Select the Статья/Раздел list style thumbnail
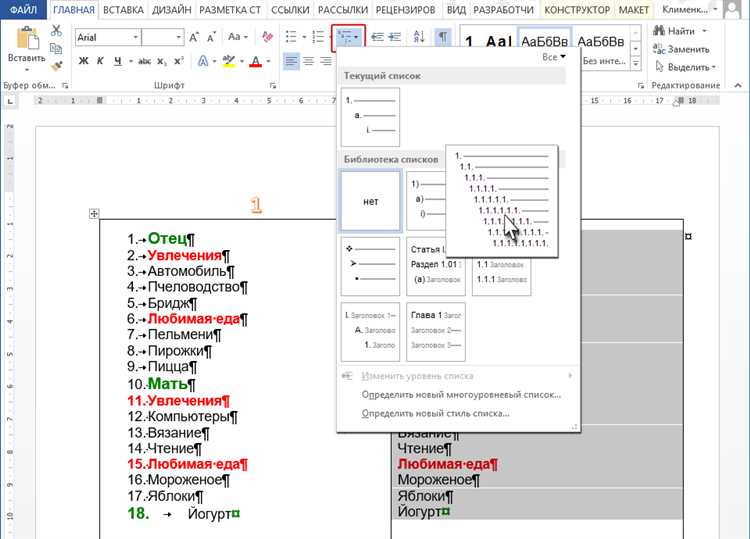This screenshot has height=539, width=750. point(436,266)
